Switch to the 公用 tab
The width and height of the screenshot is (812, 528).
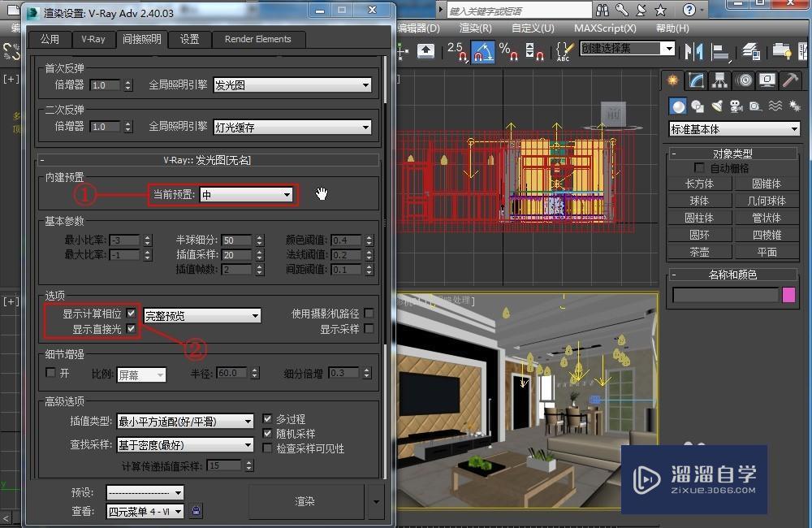click(50, 39)
